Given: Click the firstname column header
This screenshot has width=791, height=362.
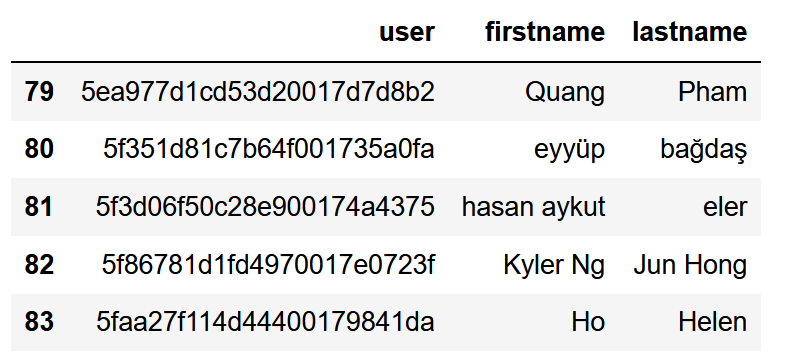Looking at the screenshot, I should tap(545, 32).
